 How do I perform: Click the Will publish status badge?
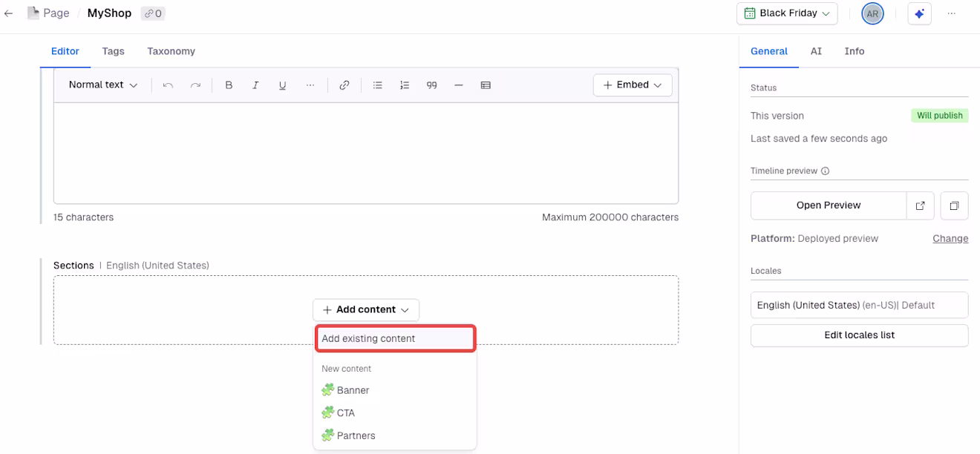(x=939, y=116)
